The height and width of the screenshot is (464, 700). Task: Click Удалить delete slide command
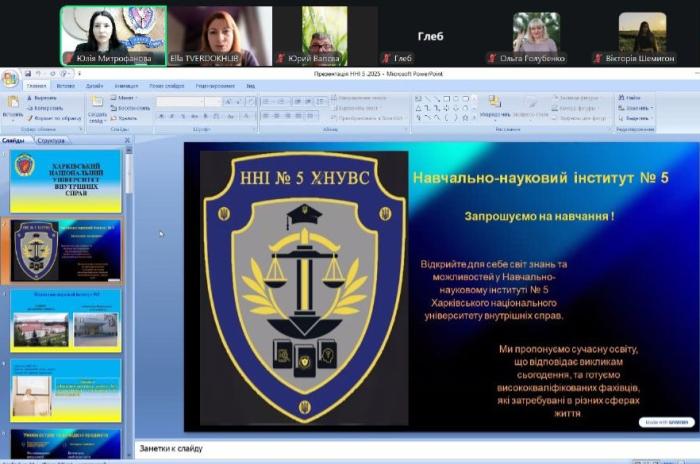tap(124, 118)
